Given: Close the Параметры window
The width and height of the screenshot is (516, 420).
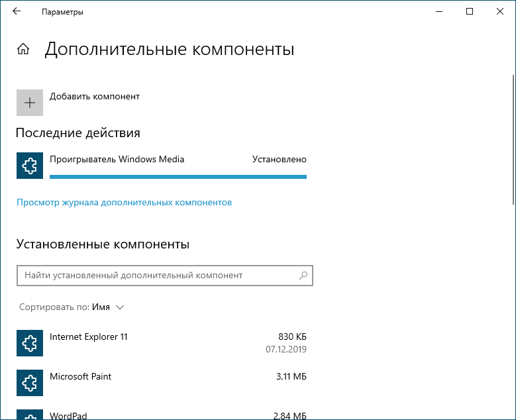Looking at the screenshot, I should pyautogui.click(x=500, y=11).
